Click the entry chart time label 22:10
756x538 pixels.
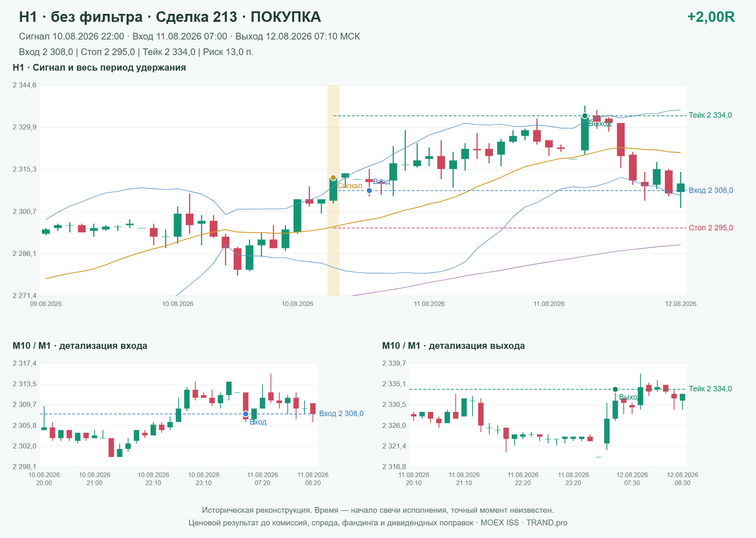153,483
